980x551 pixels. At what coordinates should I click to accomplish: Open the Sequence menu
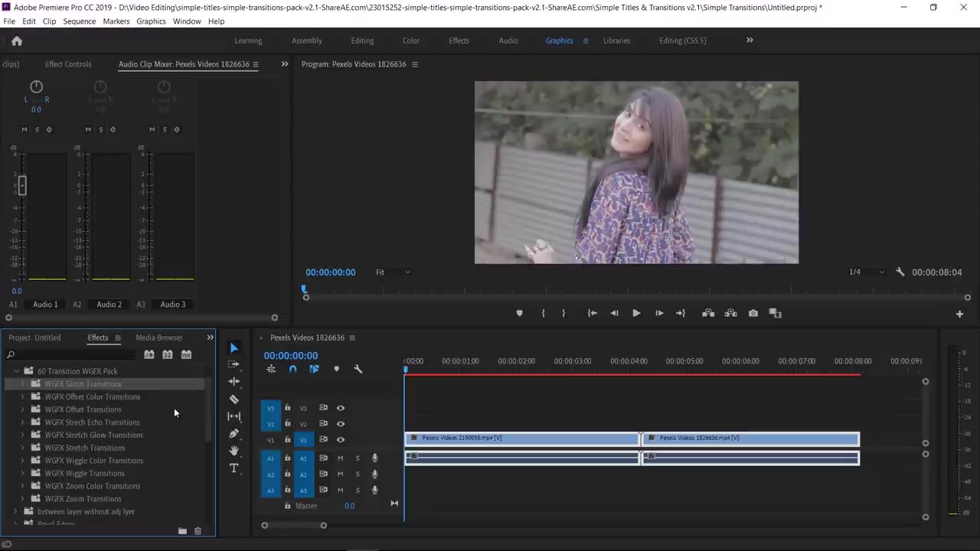79,21
